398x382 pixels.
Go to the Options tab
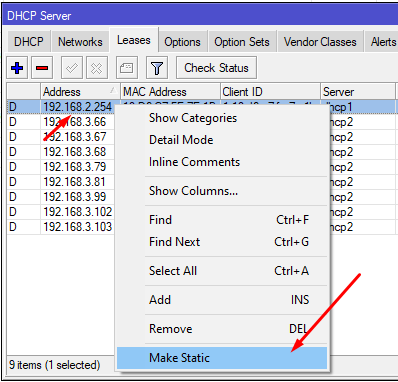click(182, 42)
